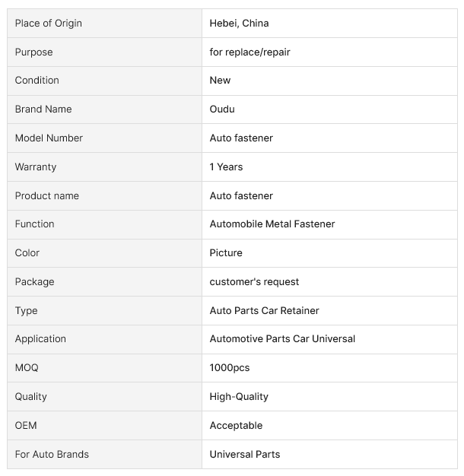This screenshot has height=476, width=464.
Task: Select the "Application" label cell
Action: coord(40,338)
